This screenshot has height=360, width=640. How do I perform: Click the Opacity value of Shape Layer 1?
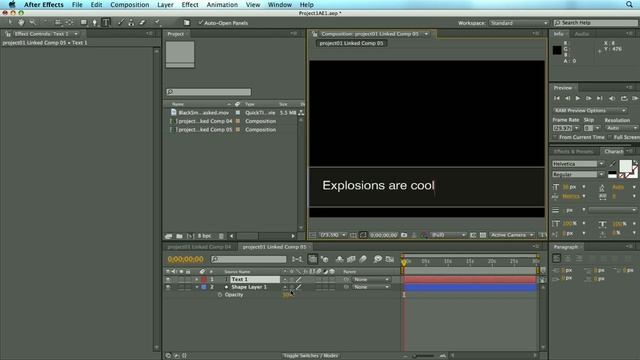tap(287, 295)
